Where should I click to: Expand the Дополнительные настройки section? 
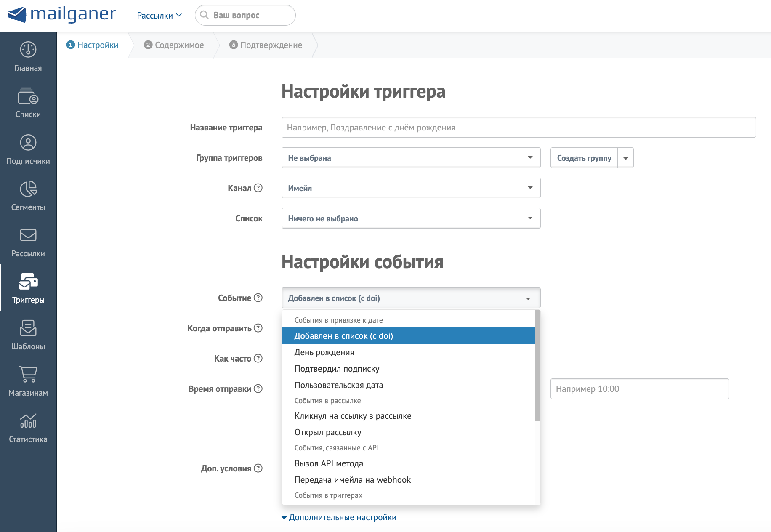[343, 517]
